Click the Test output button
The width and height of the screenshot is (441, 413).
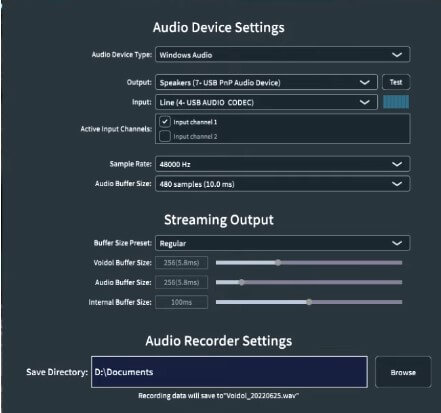tap(396, 82)
